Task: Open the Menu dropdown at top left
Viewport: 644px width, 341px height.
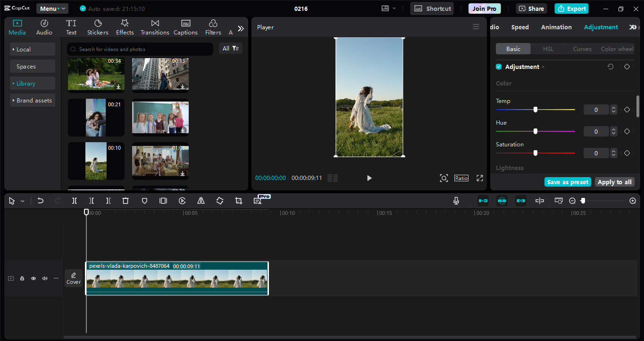Action: (x=52, y=8)
